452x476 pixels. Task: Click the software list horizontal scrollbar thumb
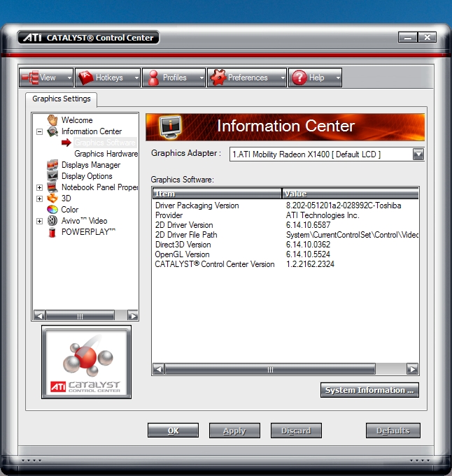tap(270, 370)
